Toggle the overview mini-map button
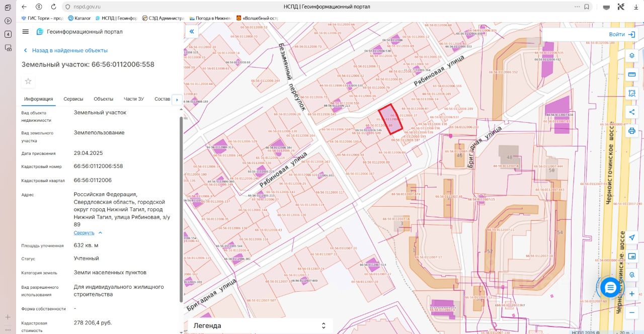This screenshot has height=334, width=644. click(x=632, y=256)
